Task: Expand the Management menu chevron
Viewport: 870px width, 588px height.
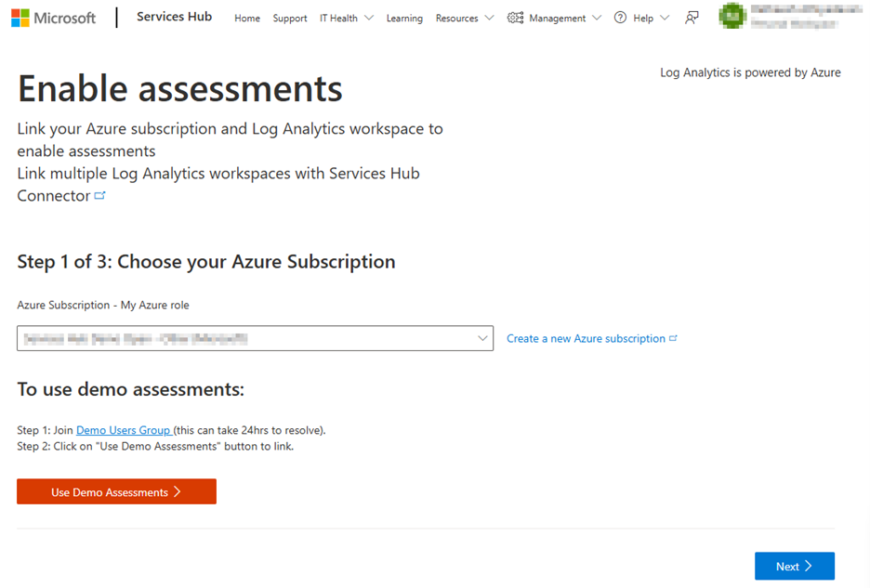Action: 597,19
